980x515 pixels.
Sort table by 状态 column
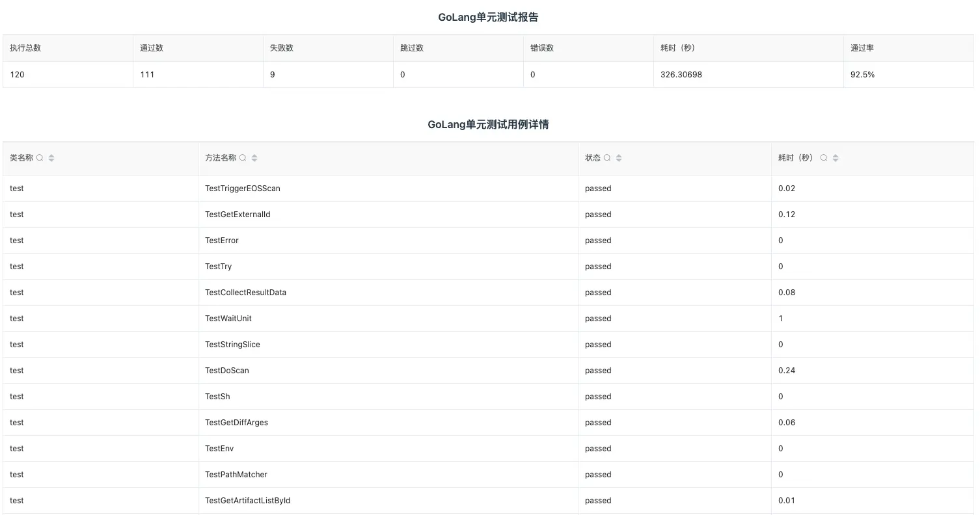(x=619, y=158)
